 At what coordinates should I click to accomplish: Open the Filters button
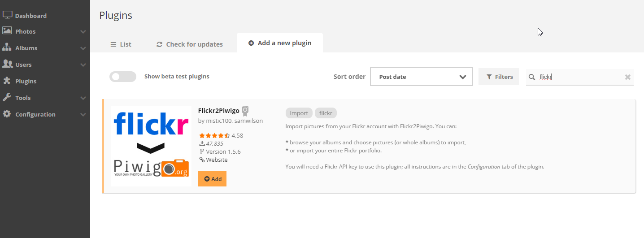[499, 77]
